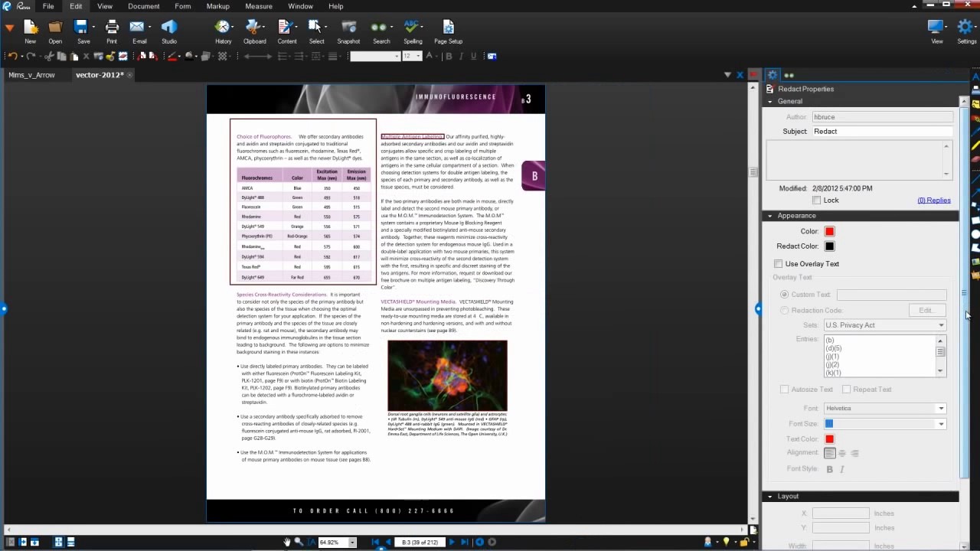The height and width of the screenshot is (551, 980).
Task: Enable Use Overlay Text checkbox
Action: coord(779,264)
